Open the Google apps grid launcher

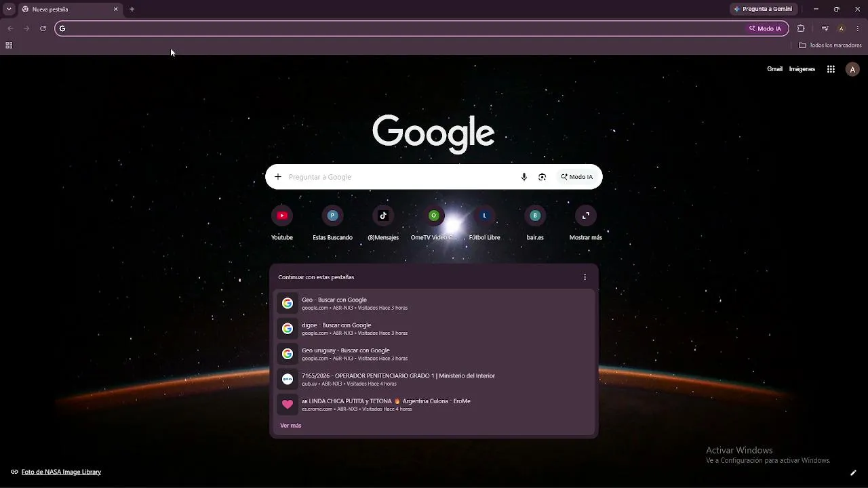[x=831, y=69]
